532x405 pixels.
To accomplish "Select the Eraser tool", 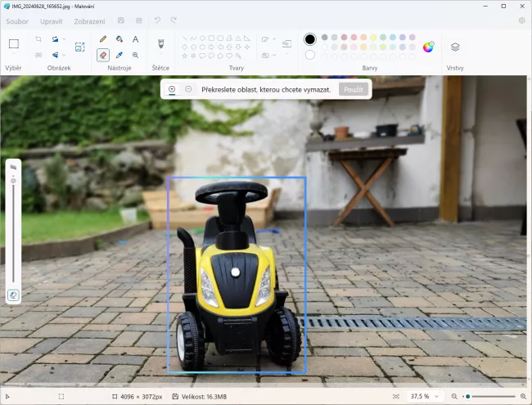I will (102, 55).
